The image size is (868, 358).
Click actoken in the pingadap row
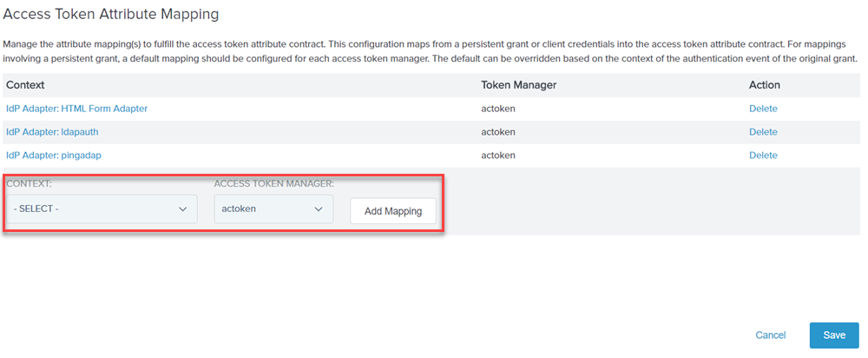(498, 156)
